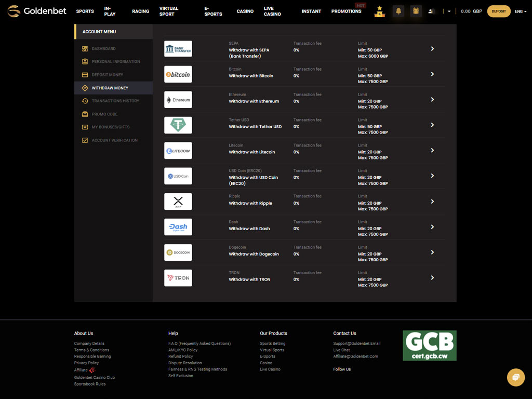This screenshot has height=399, width=532.
Task: Expand the account dropdown arrow in header
Action: [449, 11]
